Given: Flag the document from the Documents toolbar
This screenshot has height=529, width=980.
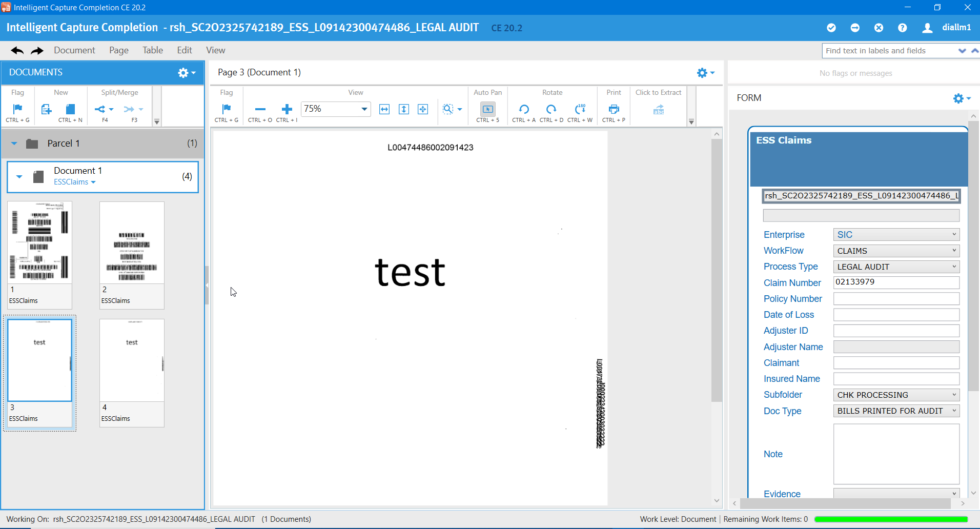Looking at the screenshot, I should click(17, 109).
